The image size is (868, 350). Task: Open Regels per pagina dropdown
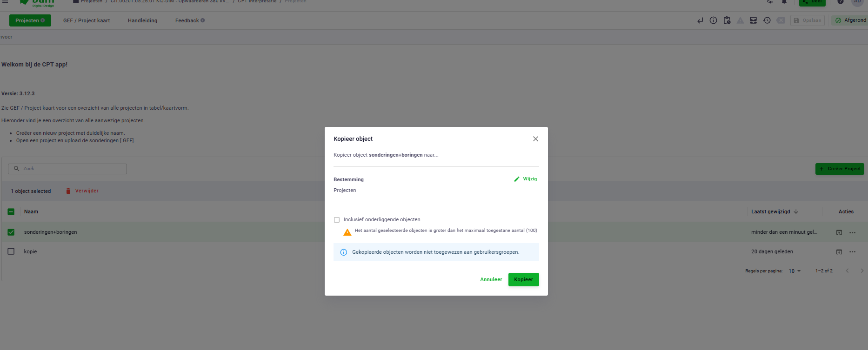pos(795,271)
